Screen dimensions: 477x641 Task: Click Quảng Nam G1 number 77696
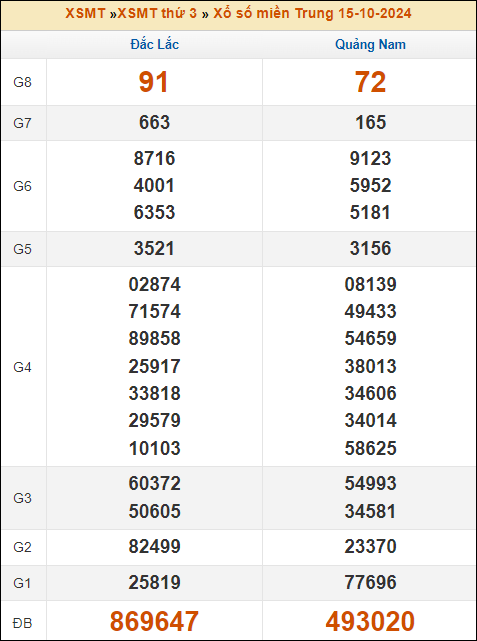click(370, 583)
